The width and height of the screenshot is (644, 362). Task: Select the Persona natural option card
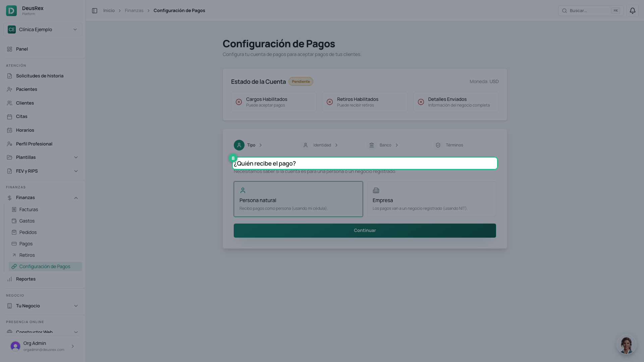298,199
